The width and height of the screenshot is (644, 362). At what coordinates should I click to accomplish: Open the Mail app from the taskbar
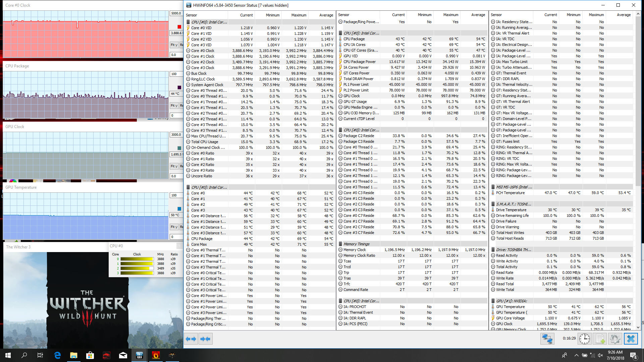[x=123, y=355]
